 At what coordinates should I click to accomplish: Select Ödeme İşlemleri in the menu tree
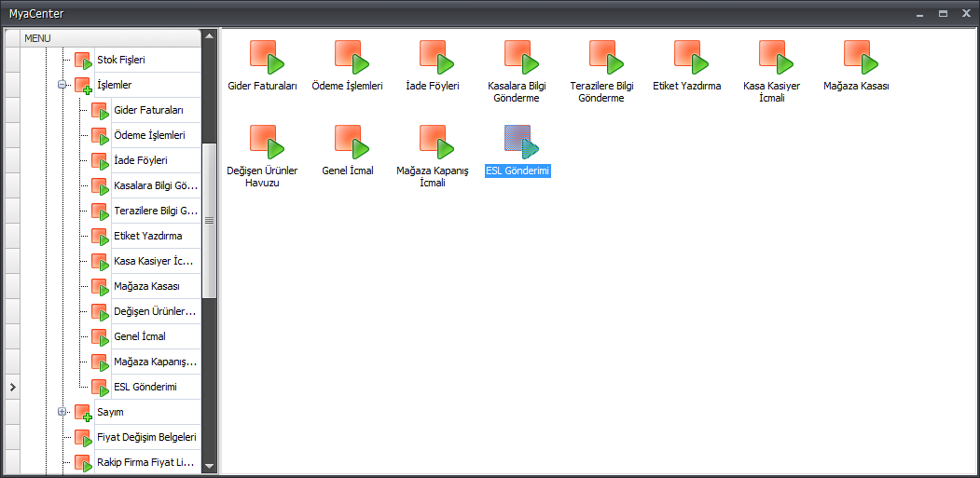pyautogui.click(x=149, y=135)
